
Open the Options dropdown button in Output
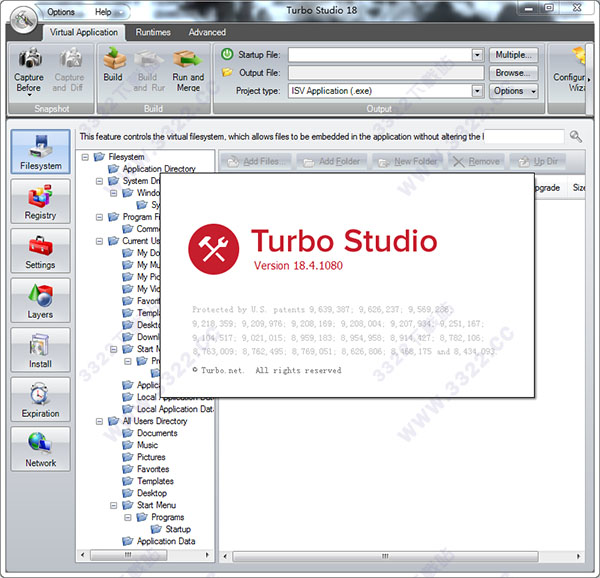[514, 91]
